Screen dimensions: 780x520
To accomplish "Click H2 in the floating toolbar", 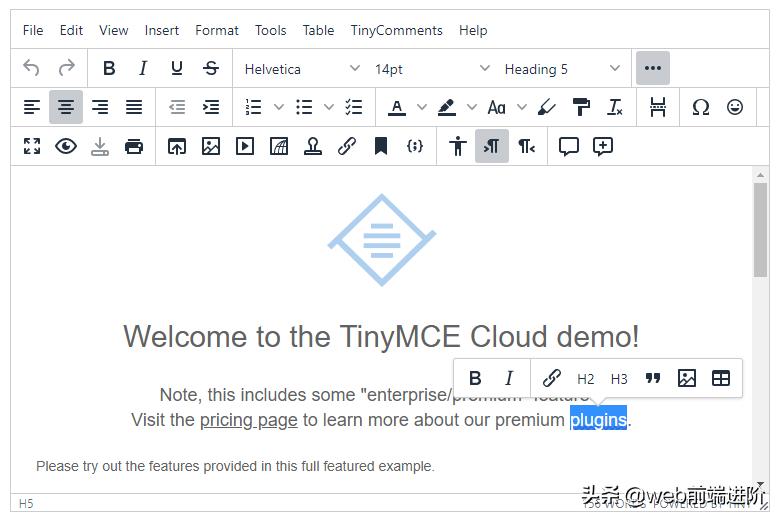I will (x=585, y=379).
